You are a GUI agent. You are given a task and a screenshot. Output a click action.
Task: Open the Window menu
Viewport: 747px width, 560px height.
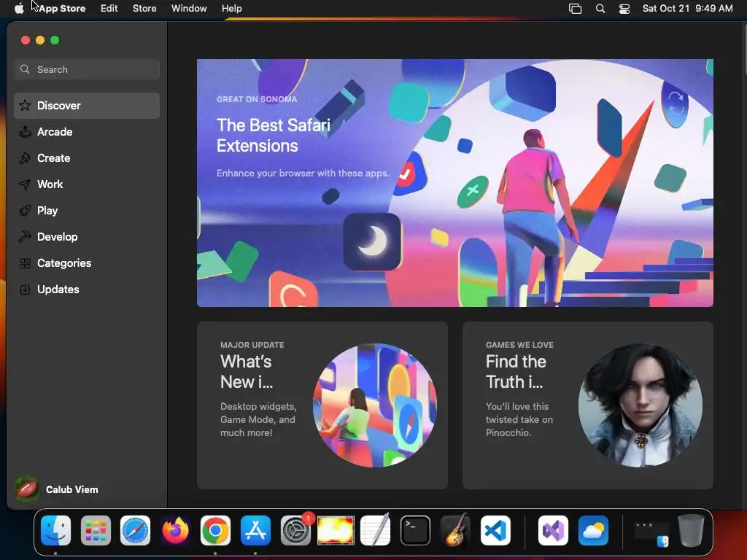click(x=189, y=9)
